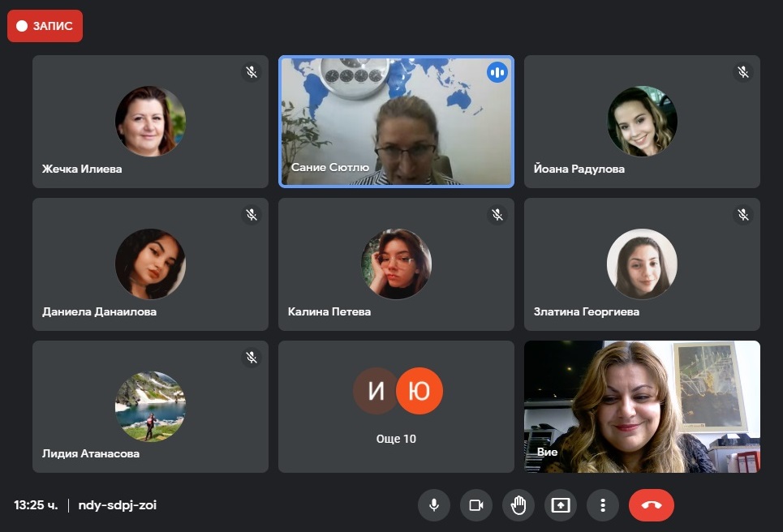This screenshot has height=532, width=783.
Task: Select Даниела Данаилова's profile photo
Action: (x=150, y=264)
